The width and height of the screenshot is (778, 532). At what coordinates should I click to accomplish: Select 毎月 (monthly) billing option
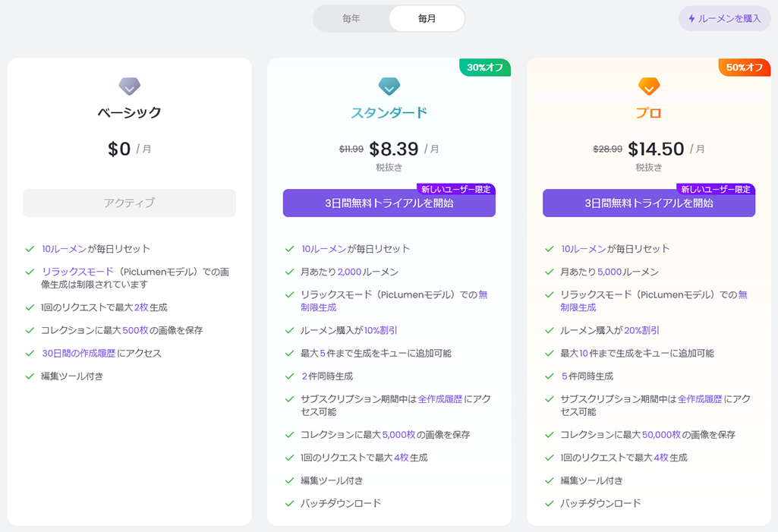[x=427, y=19]
